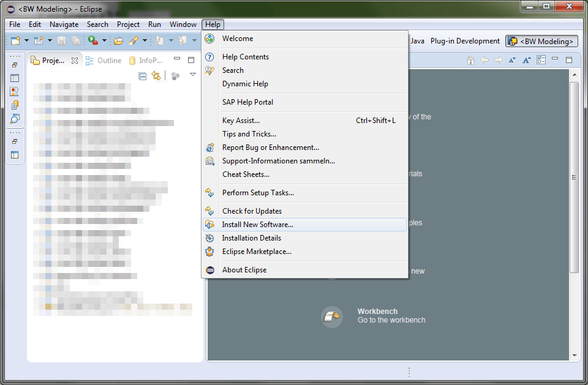Screen dimensions: 588x385
Task: Click Go to the workbench link
Action: click(x=391, y=319)
